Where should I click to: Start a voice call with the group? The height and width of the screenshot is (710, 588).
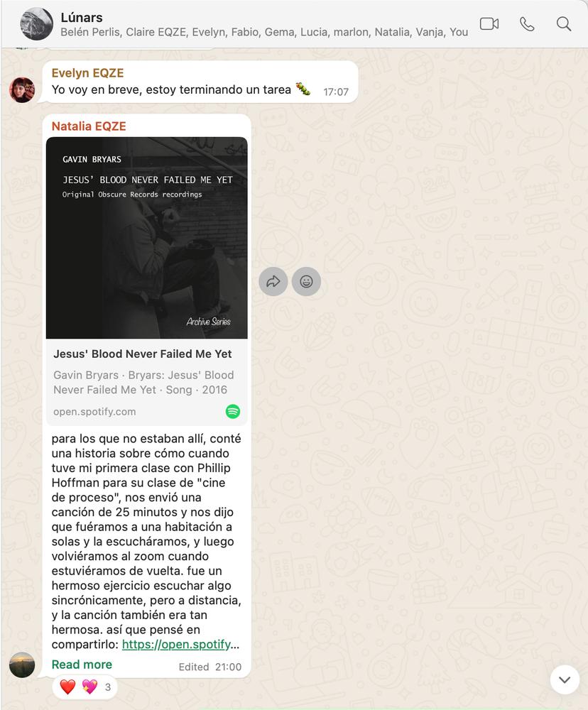527,23
